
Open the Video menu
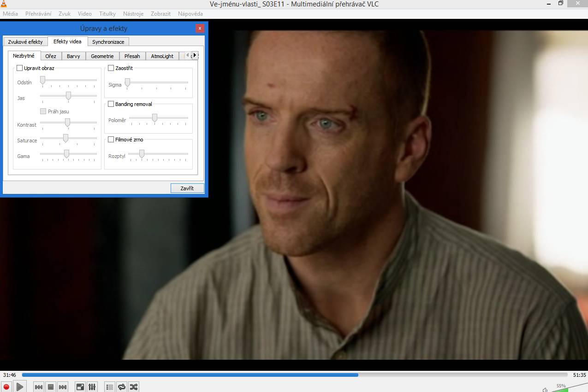pos(85,14)
